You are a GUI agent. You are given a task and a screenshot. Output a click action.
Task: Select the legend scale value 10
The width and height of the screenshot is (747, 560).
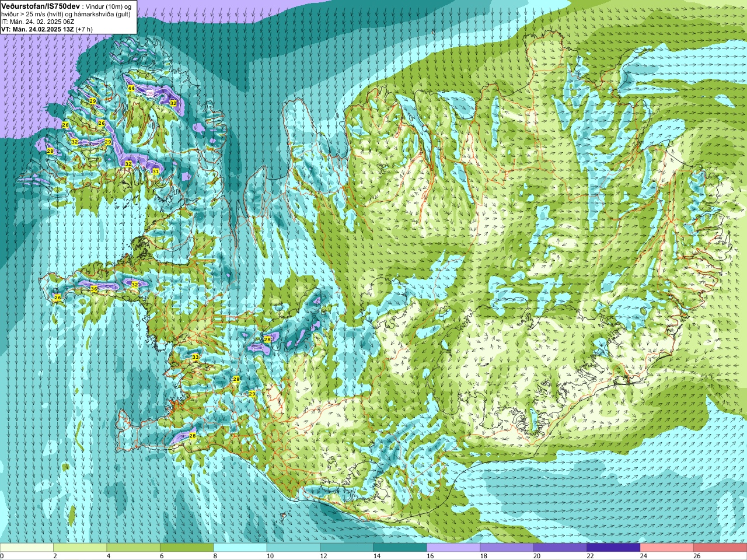270,556
